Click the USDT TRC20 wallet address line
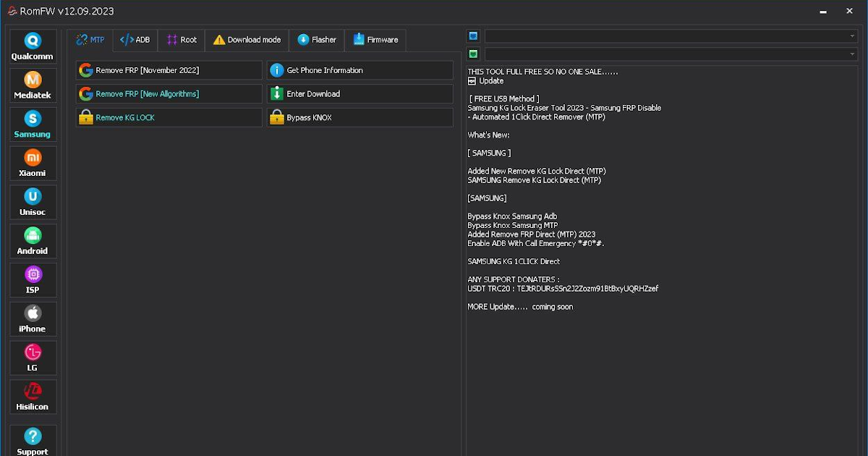 pos(563,289)
